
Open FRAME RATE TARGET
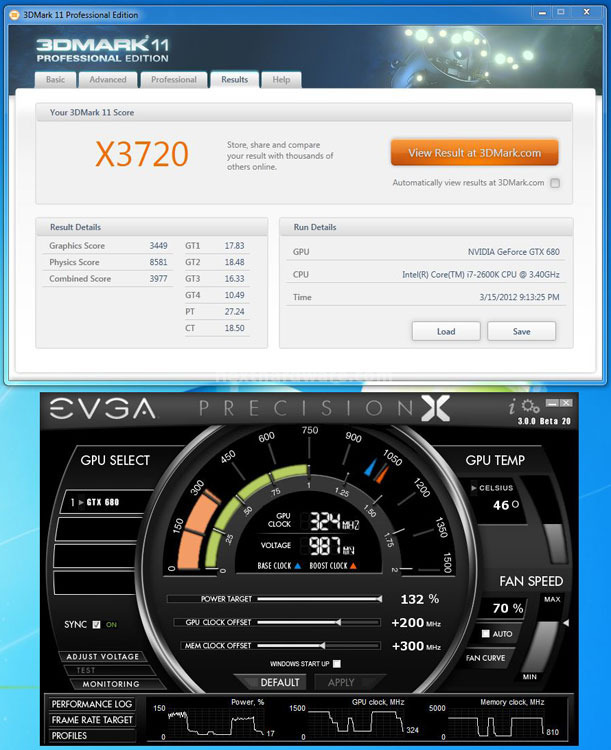pos(91,720)
